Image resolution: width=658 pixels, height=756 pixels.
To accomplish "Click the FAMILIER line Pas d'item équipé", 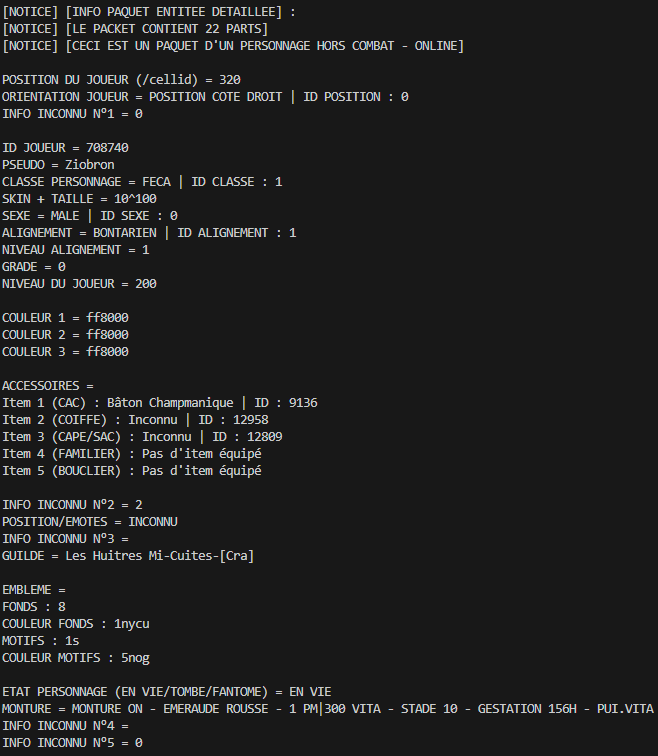I will coord(201,454).
